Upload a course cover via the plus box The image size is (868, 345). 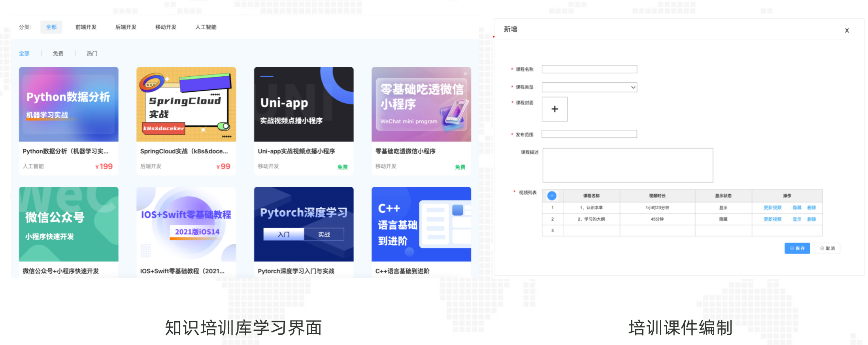pos(555,109)
